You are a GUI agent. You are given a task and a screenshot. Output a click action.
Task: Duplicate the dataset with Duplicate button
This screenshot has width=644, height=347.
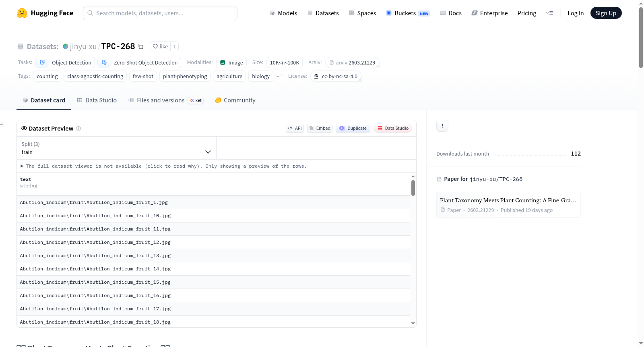[353, 128]
